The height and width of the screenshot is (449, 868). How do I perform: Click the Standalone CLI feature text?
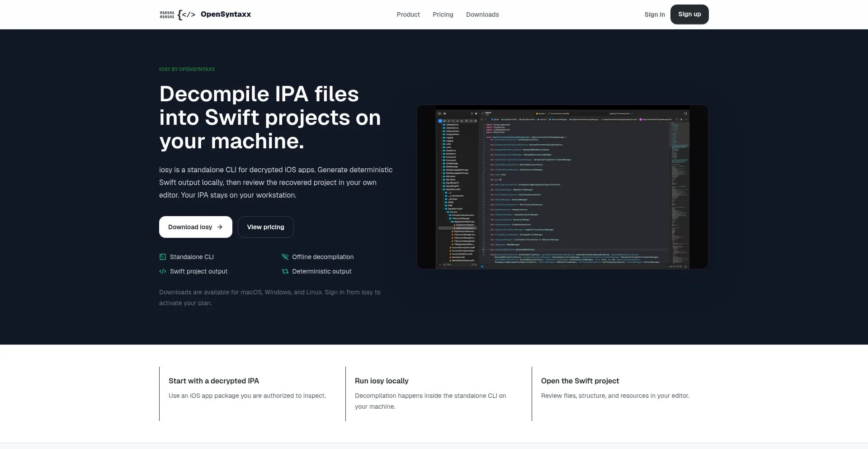coord(192,257)
